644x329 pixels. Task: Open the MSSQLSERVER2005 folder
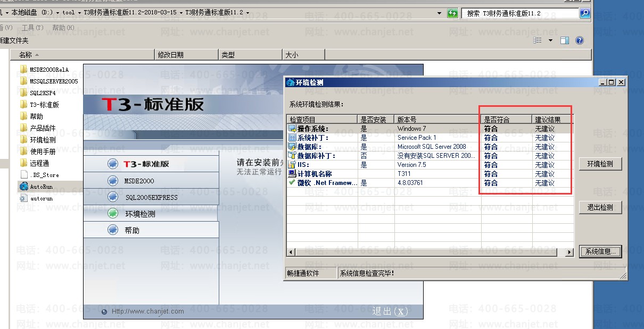pos(49,81)
